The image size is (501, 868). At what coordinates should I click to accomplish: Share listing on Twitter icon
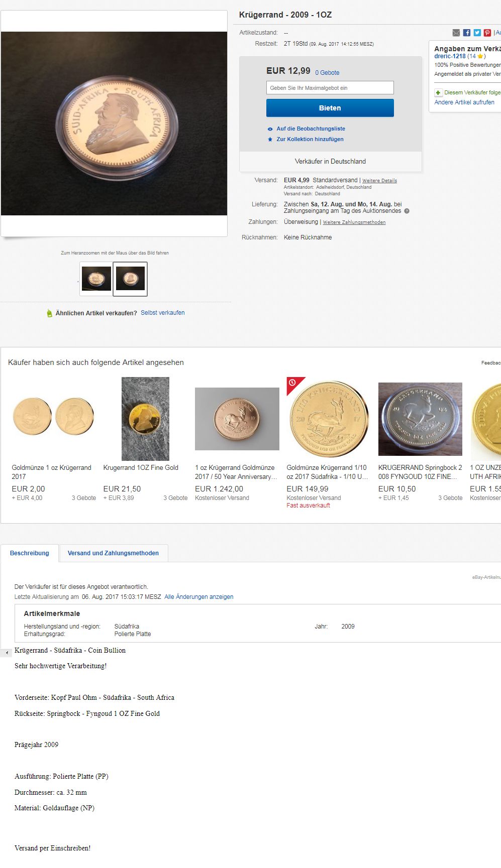tap(477, 33)
